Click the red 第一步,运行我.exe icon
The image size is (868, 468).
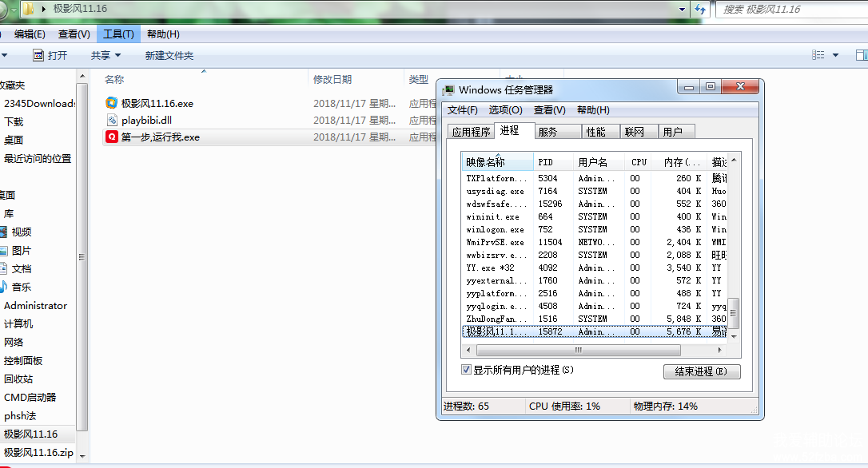click(x=112, y=137)
